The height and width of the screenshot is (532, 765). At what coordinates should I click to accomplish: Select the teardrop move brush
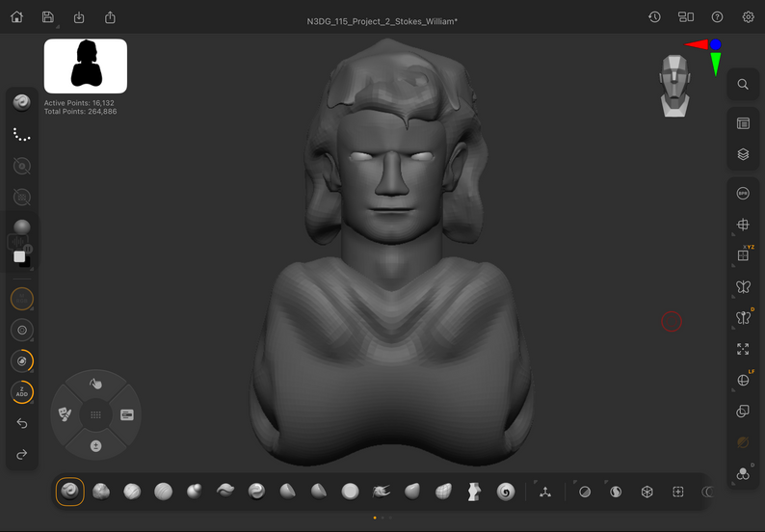click(x=412, y=492)
